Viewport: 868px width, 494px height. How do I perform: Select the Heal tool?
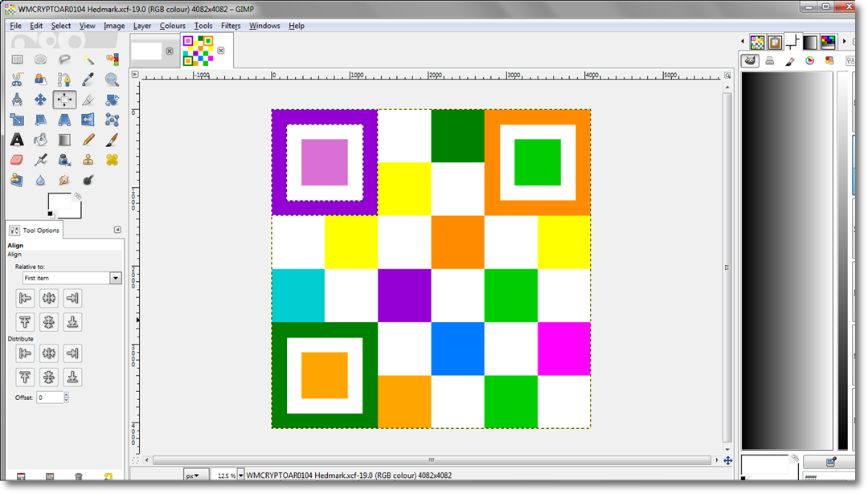point(112,160)
